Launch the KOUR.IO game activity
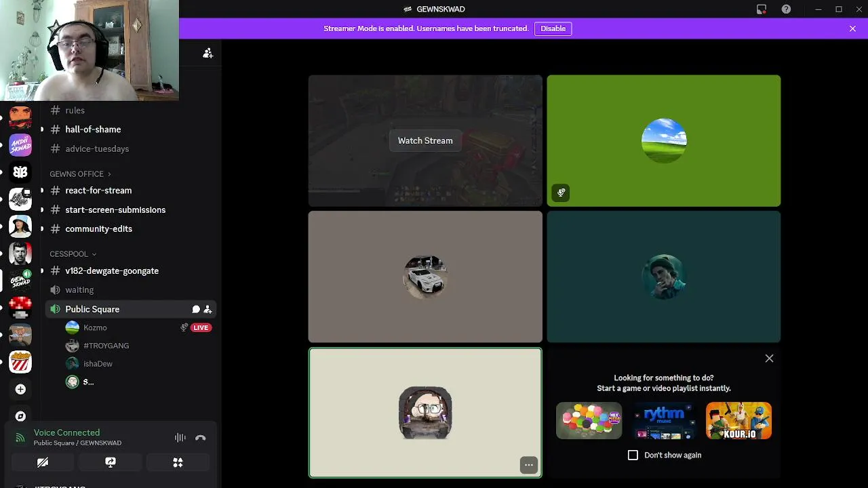Viewport: 868px width, 488px height. coord(739,421)
